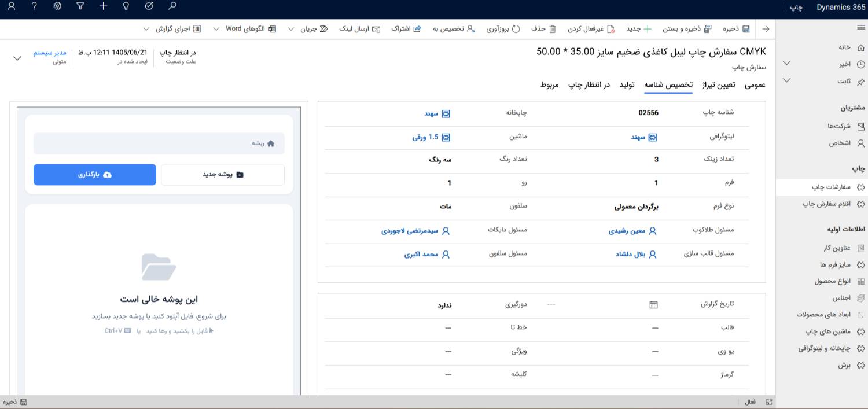Open the lightbulb assistant icon
Viewport: 868px width, 409px height.
coord(126,6)
